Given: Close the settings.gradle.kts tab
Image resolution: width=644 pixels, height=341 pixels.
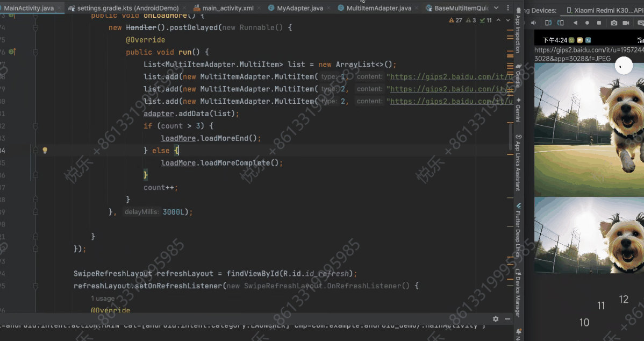Looking at the screenshot, I should click(x=184, y=8).
